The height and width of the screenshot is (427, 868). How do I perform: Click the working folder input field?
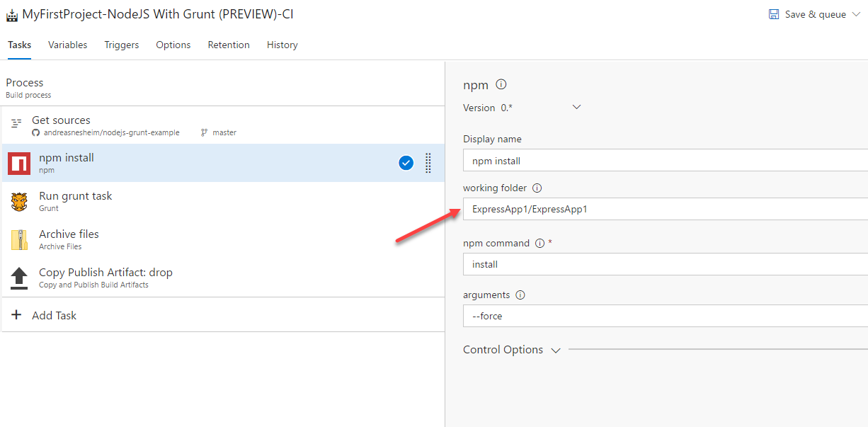pos(666,209)
